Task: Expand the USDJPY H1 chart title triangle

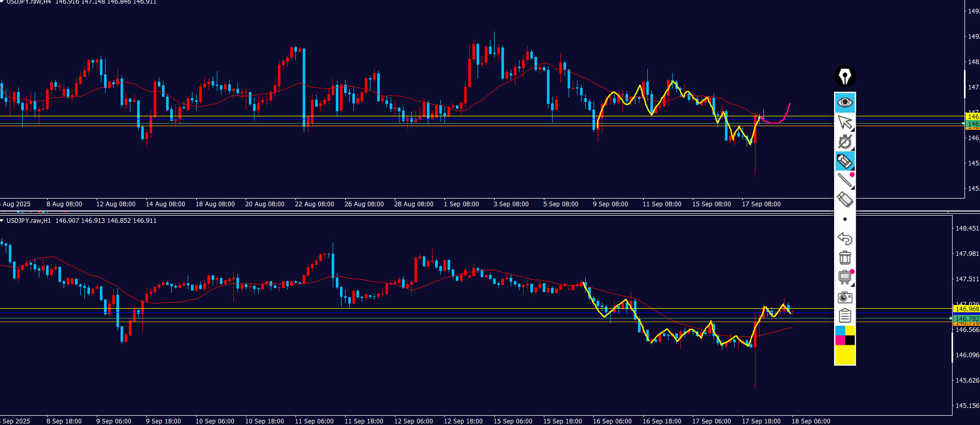Action: (x=2, y=221)
